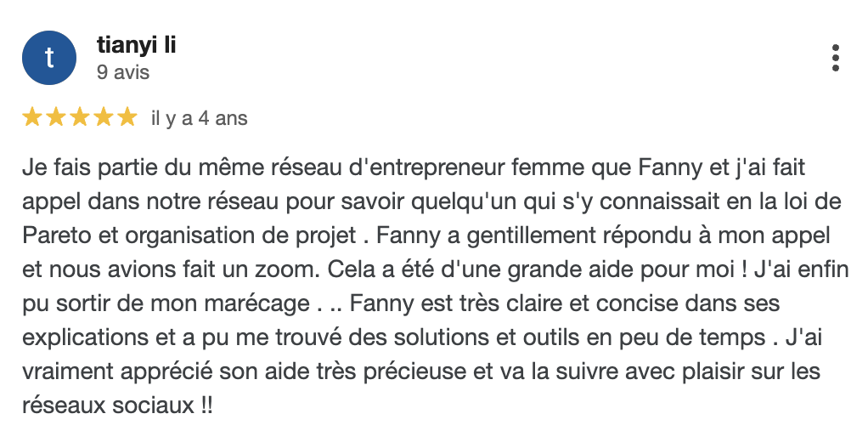Click the word 'explications' in the review
Image resolution: width=868 pixels, height=442 pixels.
[85, 337]
